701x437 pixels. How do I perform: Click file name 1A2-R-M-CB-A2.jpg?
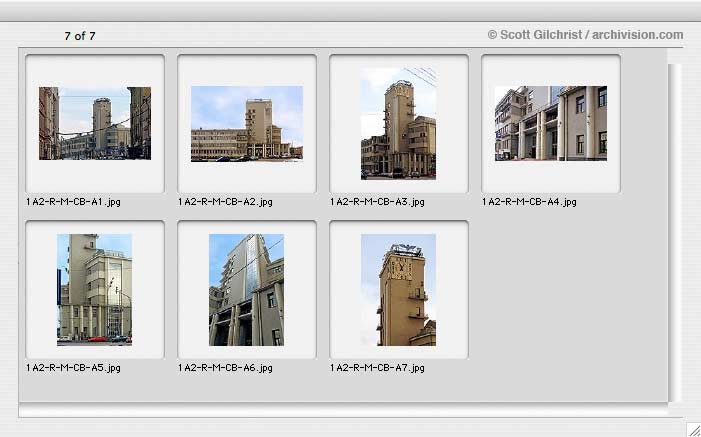pyautogui.click(x=225, y=202)
